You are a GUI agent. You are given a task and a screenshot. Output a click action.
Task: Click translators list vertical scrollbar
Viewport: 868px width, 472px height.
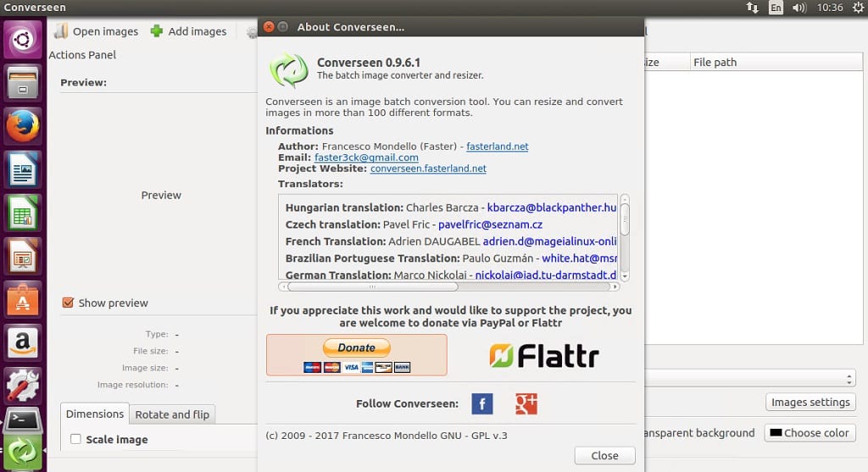coord(625,219)
